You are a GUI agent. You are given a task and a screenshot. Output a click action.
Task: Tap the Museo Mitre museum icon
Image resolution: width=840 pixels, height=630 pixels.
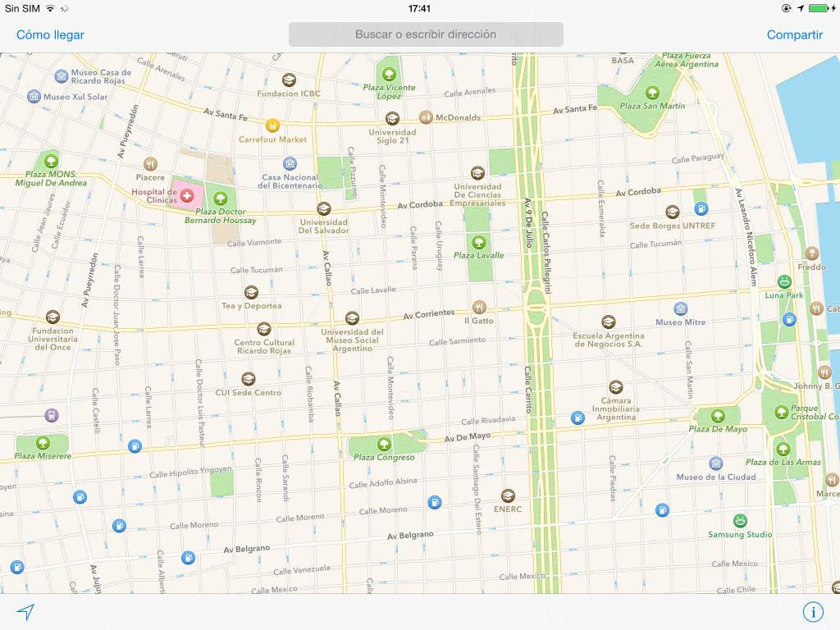click(681, 308)
